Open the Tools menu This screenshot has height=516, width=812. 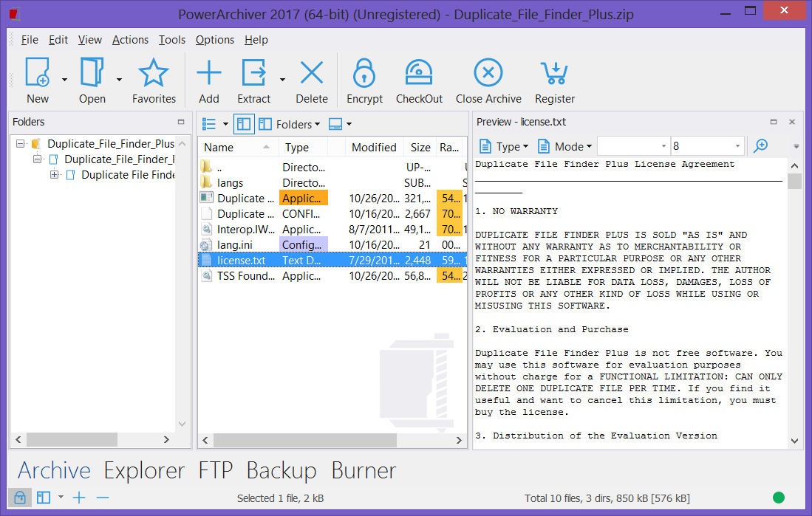click(x=172, y=40)
